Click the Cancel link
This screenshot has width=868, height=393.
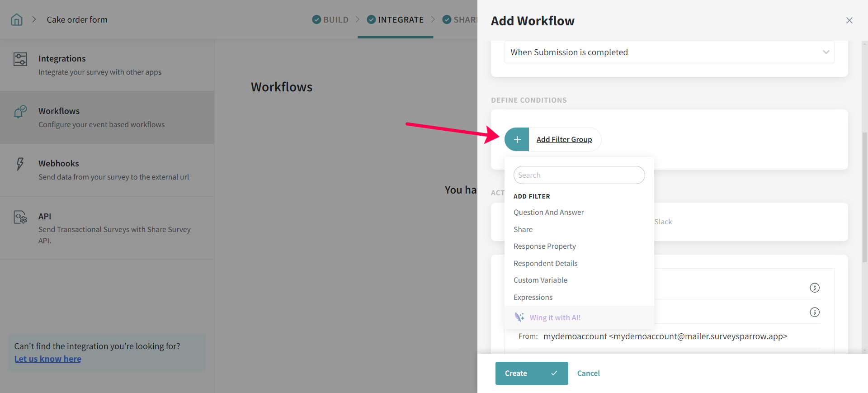point(588,373)
